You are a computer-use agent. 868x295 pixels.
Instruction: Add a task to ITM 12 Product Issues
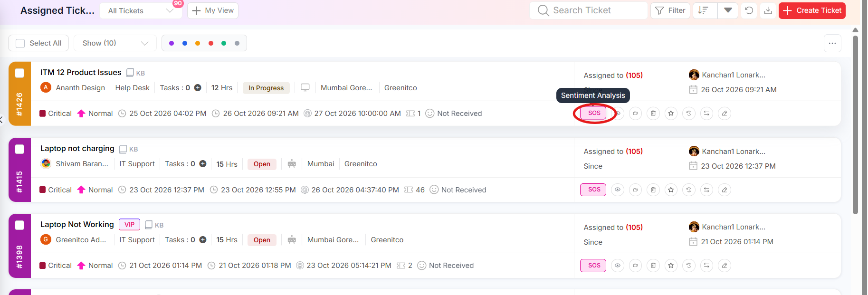click(198, 88)
